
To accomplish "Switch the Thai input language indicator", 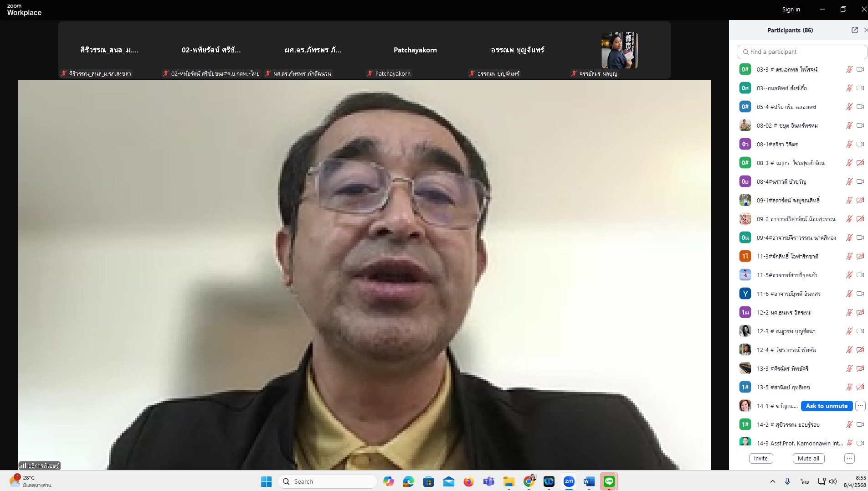I will tap(805, 481).
